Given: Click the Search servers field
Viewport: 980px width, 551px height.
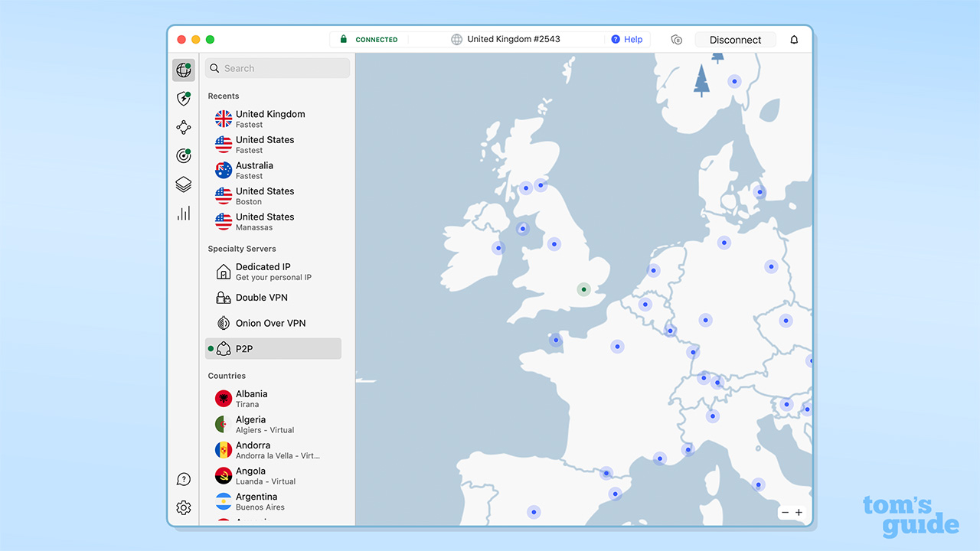Looking at the screenshot, I should (277, 68).
